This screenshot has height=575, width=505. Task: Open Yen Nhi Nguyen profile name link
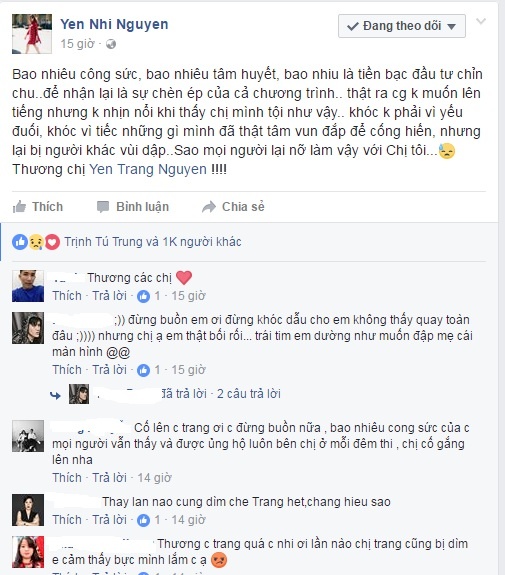[x=114, y=24]
